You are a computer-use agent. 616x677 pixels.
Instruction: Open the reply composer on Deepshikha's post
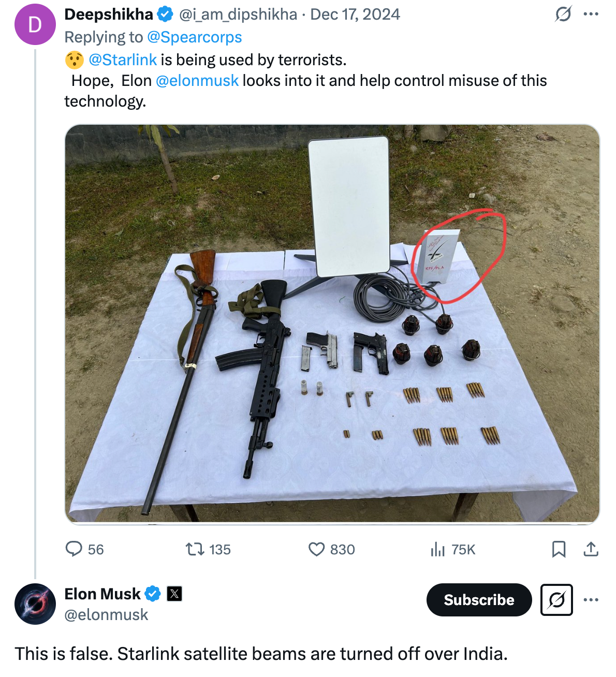coord(74,550)
